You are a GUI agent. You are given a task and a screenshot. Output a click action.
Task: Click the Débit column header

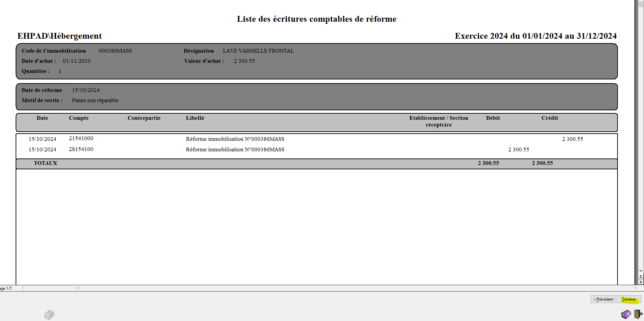pyautogui.click(x=493, y=118)
